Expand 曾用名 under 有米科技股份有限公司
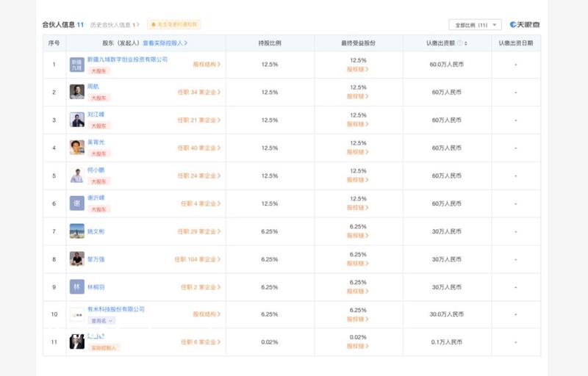Viewport: 588px width, 376px height. (102, 321)
